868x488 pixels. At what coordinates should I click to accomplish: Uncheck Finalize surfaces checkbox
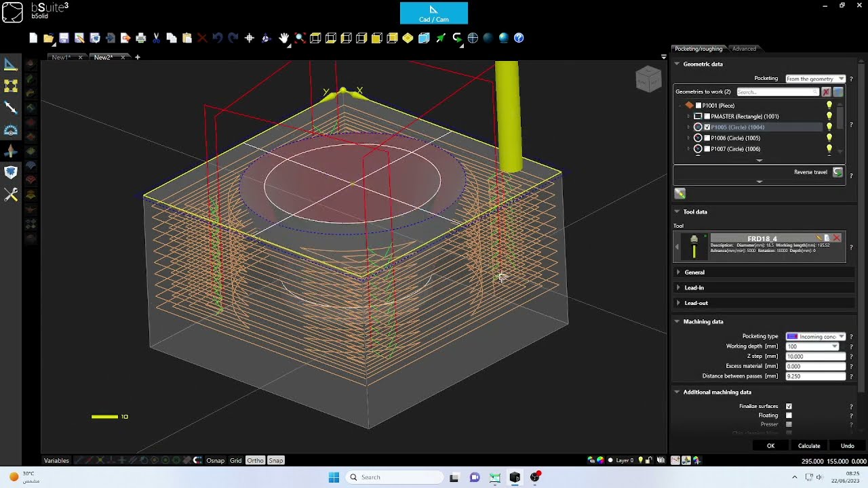pos(789,406)
